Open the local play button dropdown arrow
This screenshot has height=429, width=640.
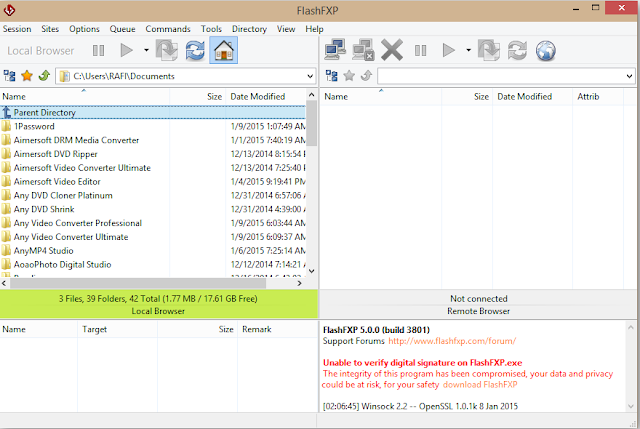[146, 51]
